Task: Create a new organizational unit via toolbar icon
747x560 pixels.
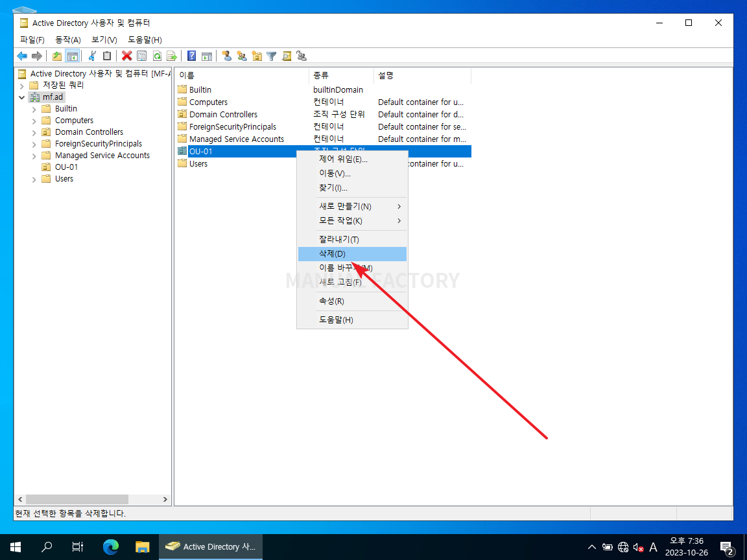Action: click(257, 56)
